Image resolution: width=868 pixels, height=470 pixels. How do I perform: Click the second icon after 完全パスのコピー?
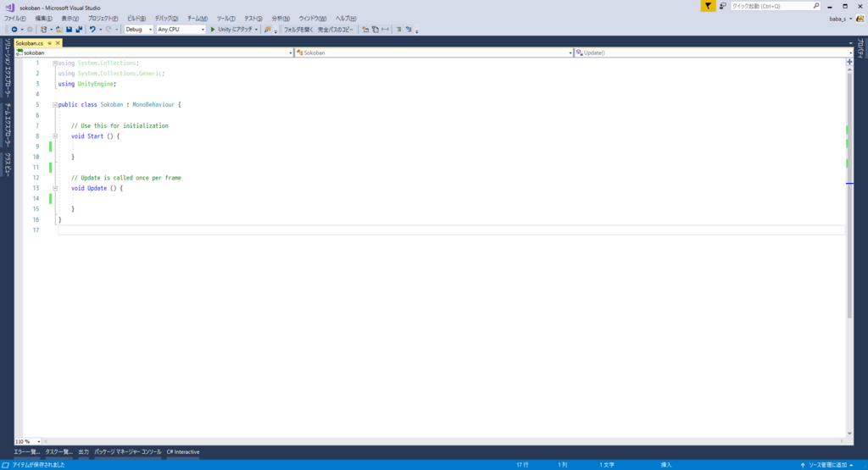point(376,30)
